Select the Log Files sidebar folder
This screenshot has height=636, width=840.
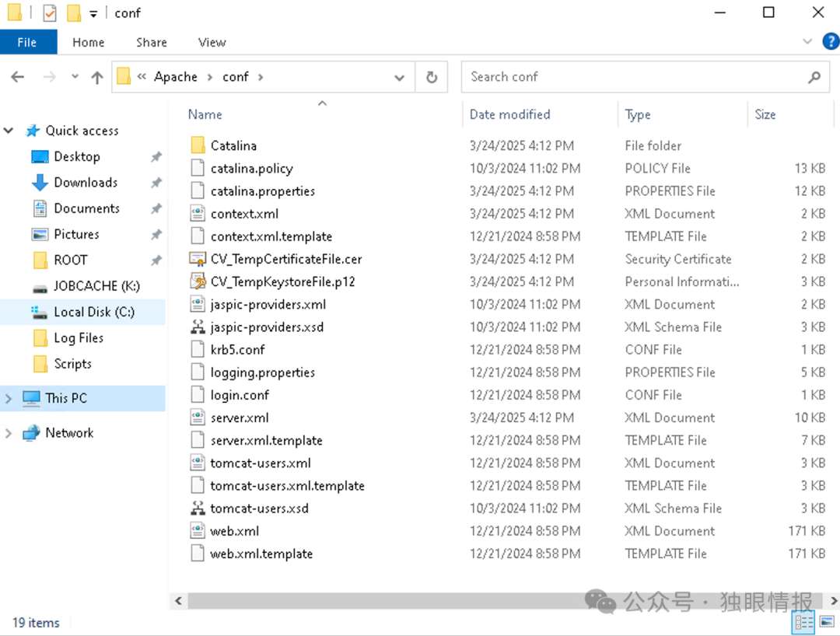[79, 337]
